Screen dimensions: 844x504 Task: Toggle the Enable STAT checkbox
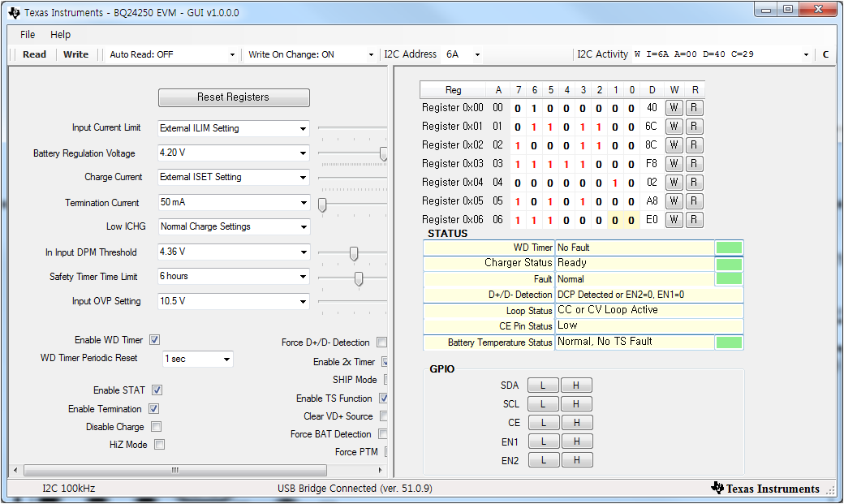pos(157,390)
